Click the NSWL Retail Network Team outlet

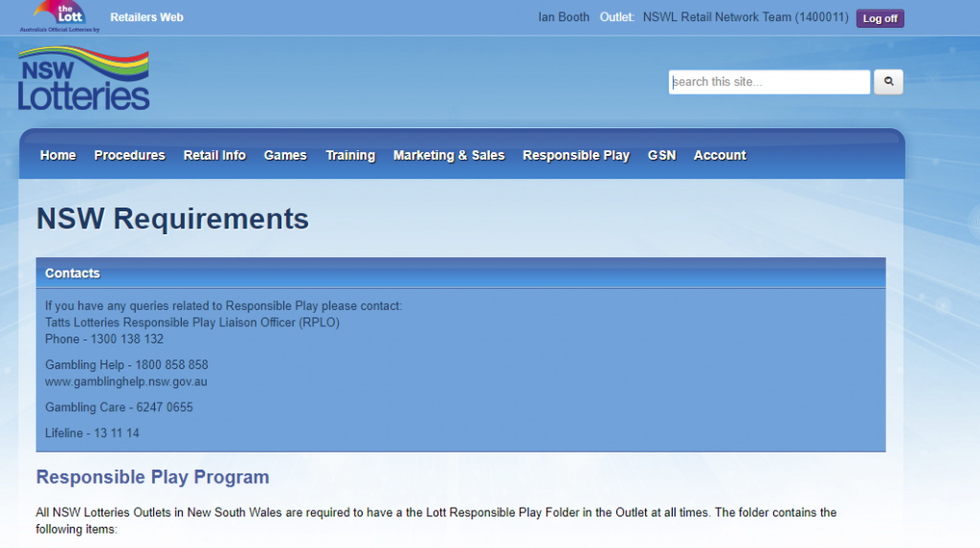point(746,17)
